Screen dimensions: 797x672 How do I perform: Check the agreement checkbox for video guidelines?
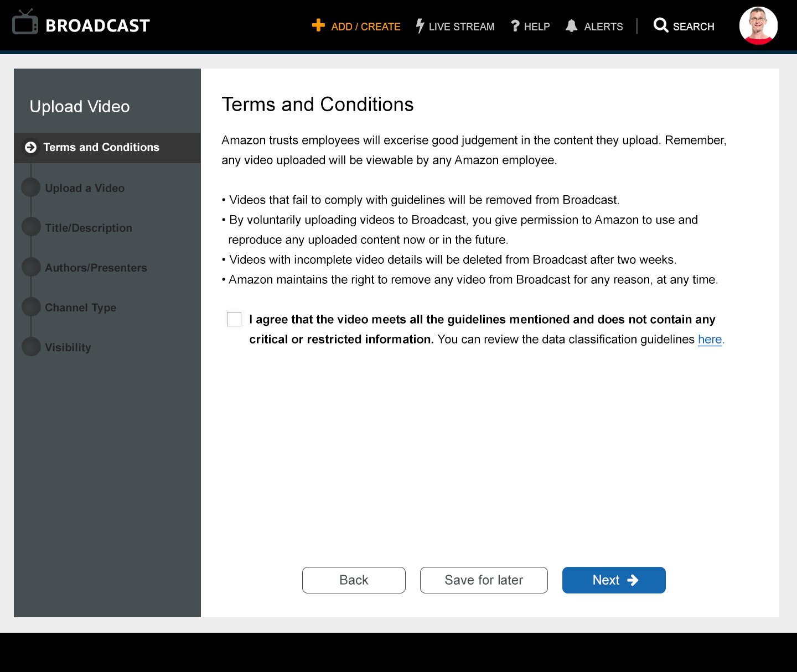pyautogui.click(x=234, y=319)
